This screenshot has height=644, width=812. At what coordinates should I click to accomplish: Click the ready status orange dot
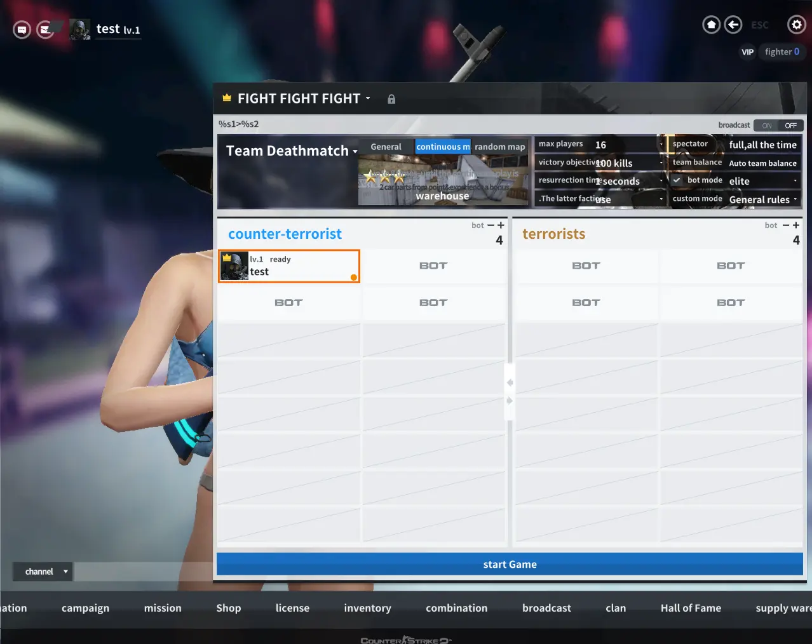point(354,277)
